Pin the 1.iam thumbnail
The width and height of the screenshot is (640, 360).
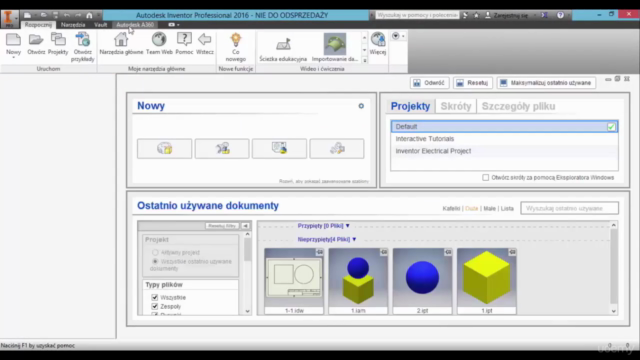tap(384, 252)
